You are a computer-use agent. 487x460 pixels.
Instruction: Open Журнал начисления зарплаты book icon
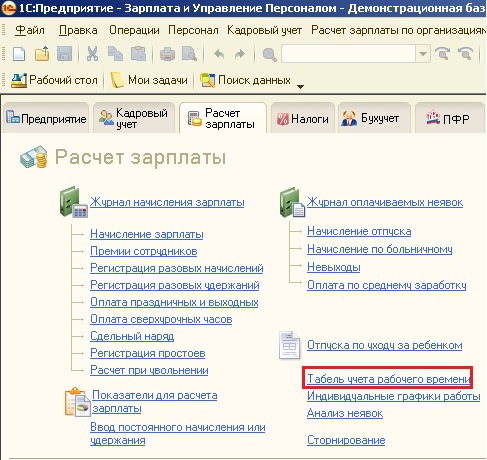(73, 202)
